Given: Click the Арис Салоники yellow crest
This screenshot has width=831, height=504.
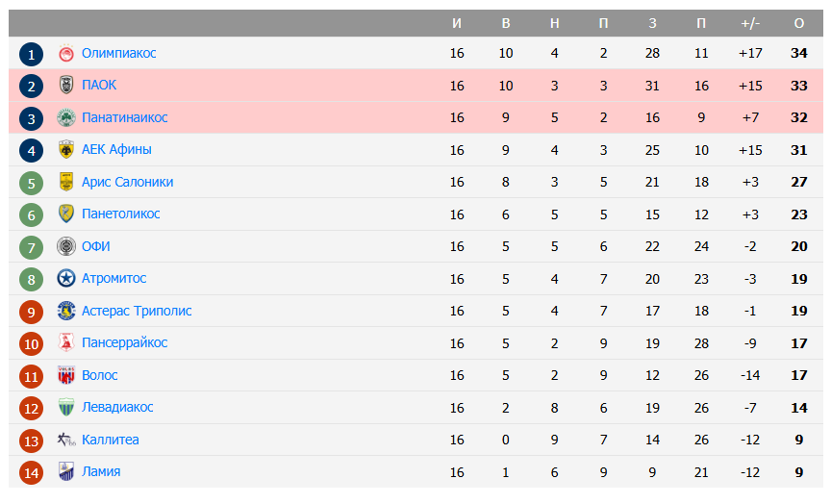Looking at the screenshot, I should click(66, 183).
